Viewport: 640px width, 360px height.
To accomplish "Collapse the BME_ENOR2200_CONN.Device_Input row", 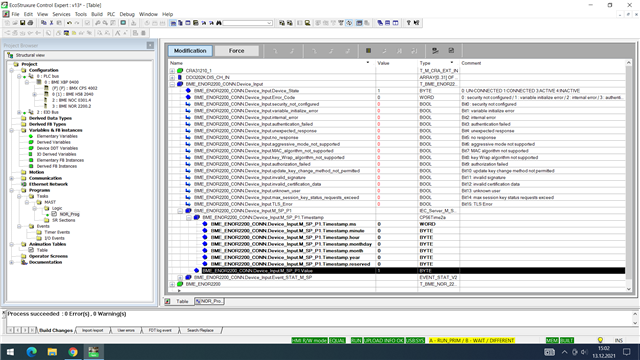I will 172,84.
